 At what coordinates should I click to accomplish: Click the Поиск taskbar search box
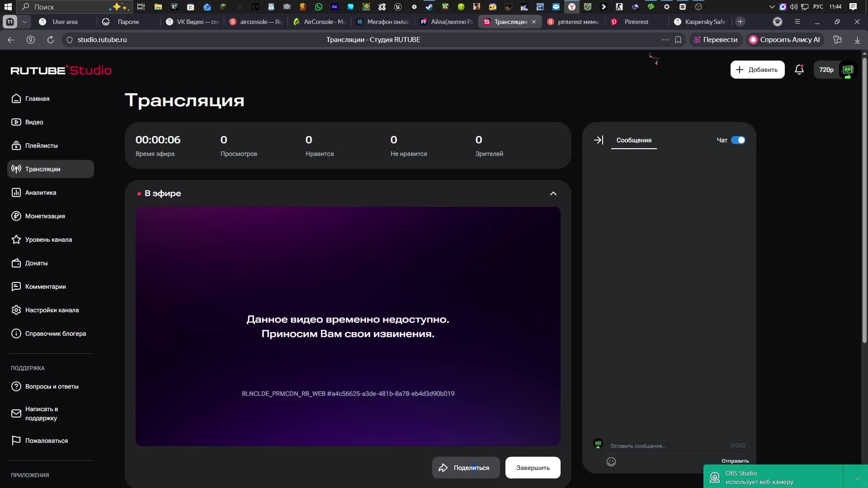coord(75,7)
